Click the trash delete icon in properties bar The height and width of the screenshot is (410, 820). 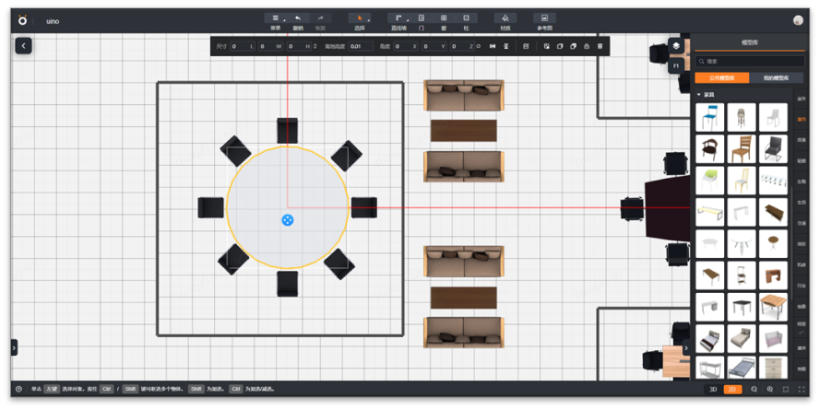point(600,46)
